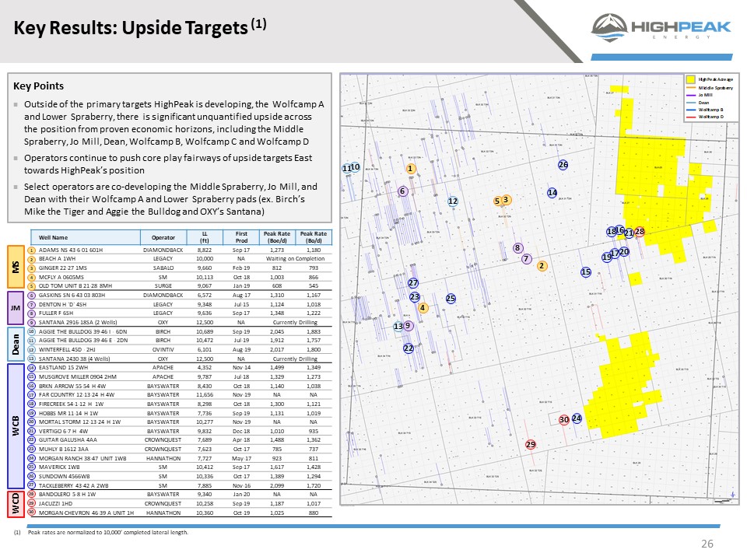747x560 pixels.
Task: Click row number 14 in the table
Action: [32, 368]
